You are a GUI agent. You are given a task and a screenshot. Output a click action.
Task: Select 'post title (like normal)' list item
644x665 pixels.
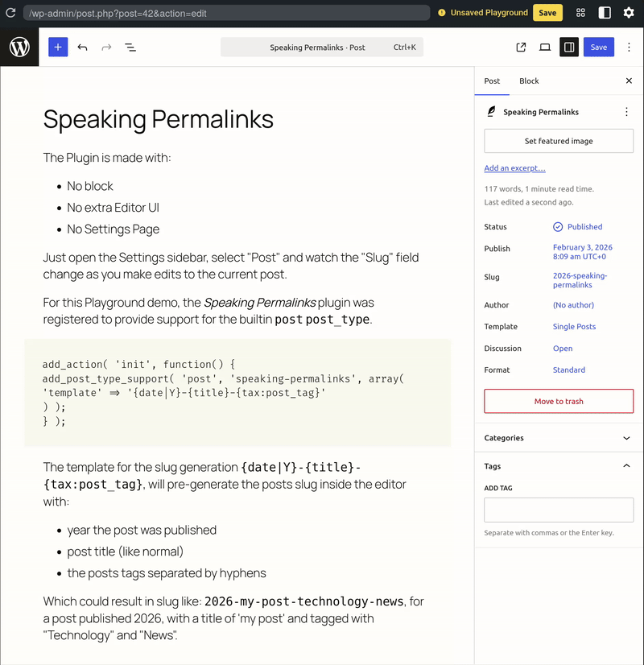point(125,551)
